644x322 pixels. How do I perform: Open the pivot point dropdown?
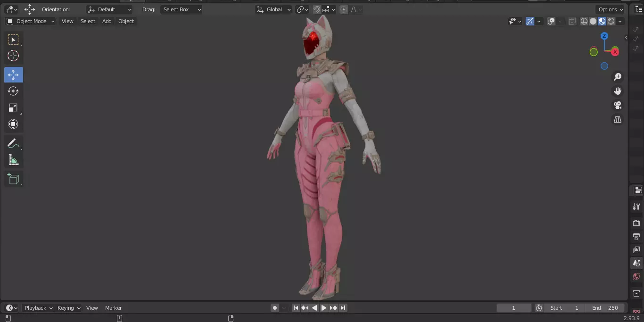tap(302, 9)
